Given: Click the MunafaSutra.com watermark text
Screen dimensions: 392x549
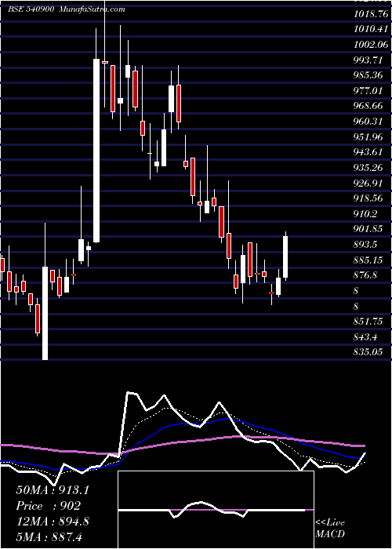Looking at the screenshot, I should coord(92,9).
